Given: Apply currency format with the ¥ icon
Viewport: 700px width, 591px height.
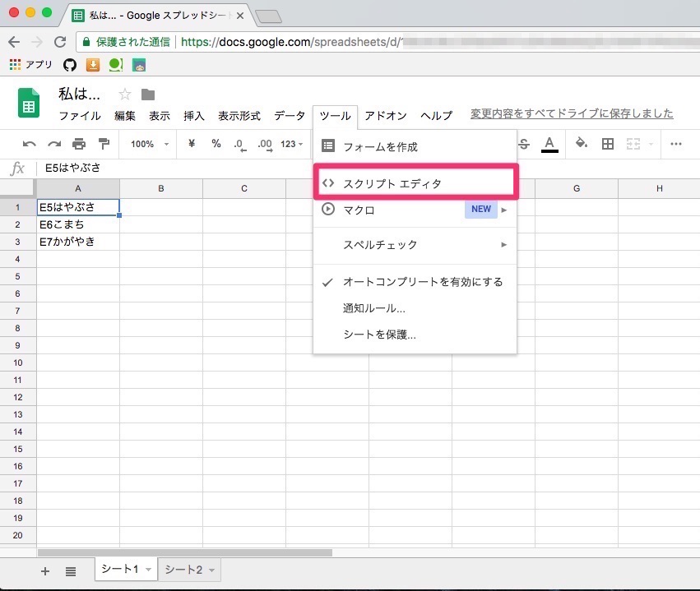Looking at the screenshot, I should (x=190, y=143).
